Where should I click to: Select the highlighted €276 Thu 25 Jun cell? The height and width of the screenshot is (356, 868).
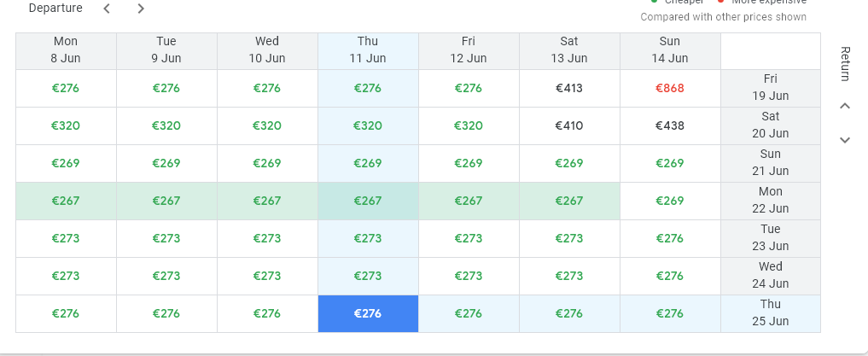[368, 313]
